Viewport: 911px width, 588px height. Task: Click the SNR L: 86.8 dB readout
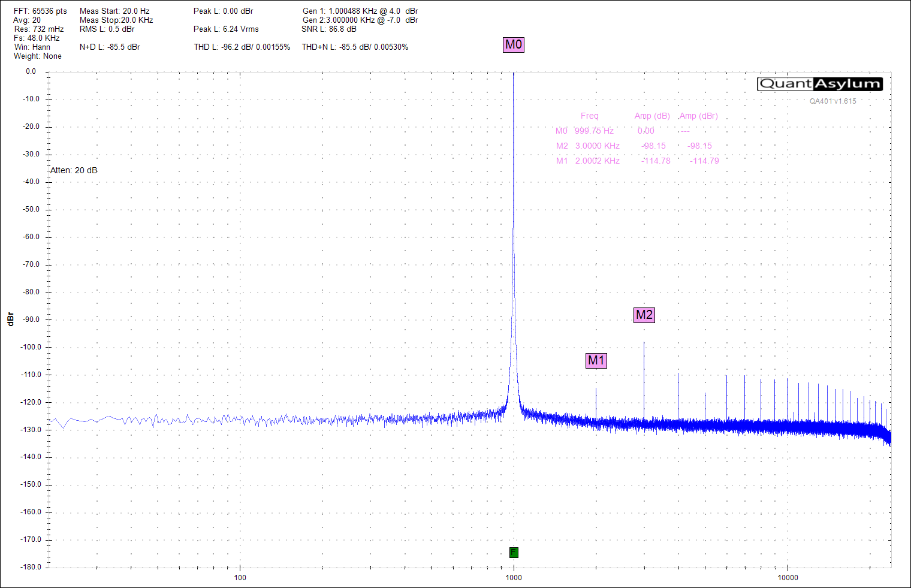coord(329,29)
